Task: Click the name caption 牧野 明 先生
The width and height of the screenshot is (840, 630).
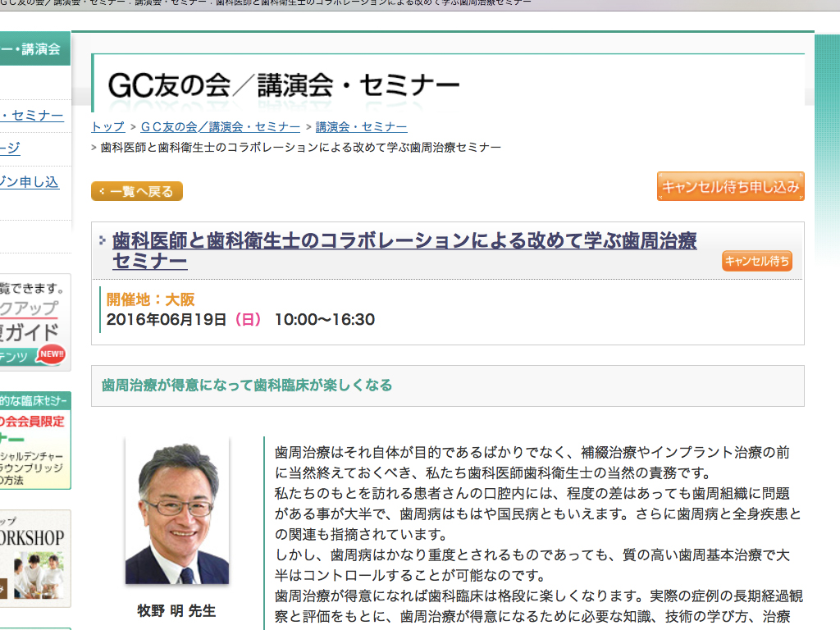Action: click(x=177, y=610)
